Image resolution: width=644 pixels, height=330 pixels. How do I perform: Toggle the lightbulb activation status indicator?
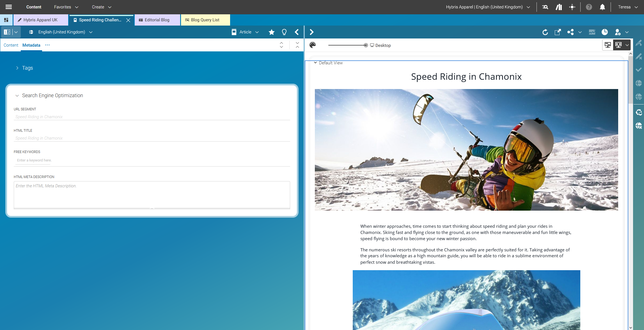(x=284, y=32)
